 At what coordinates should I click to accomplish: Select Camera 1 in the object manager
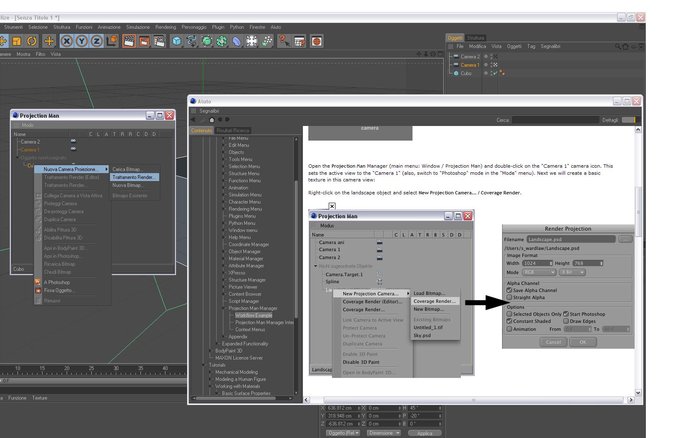click(470, 65)
